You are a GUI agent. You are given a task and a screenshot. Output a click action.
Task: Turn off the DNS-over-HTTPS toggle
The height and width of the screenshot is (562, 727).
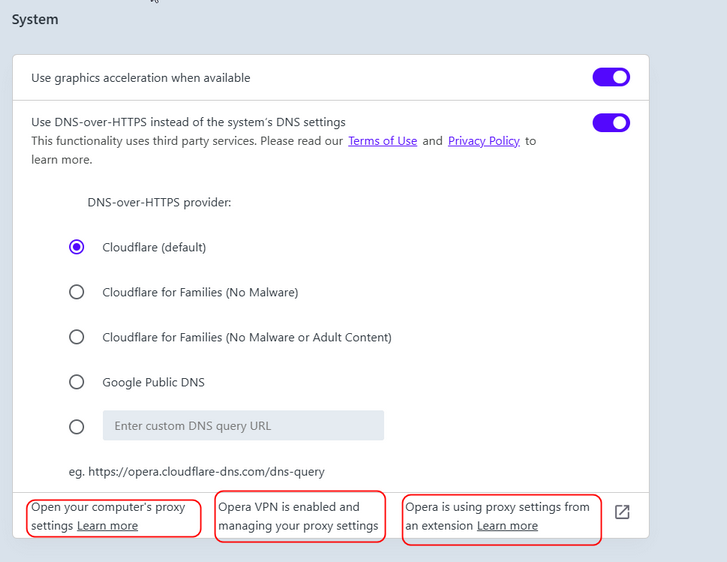click(611, 123)
